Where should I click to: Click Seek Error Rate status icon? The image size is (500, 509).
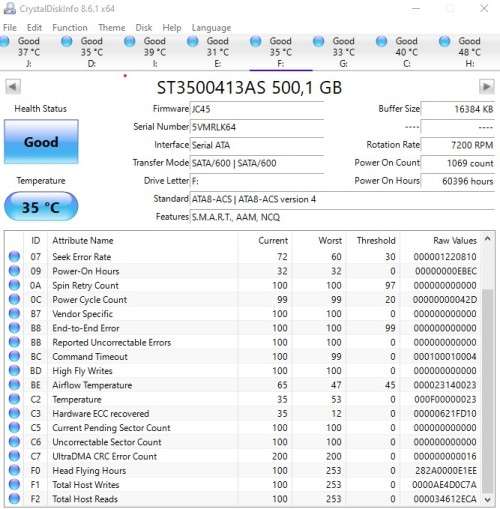[x=14, y=257]
